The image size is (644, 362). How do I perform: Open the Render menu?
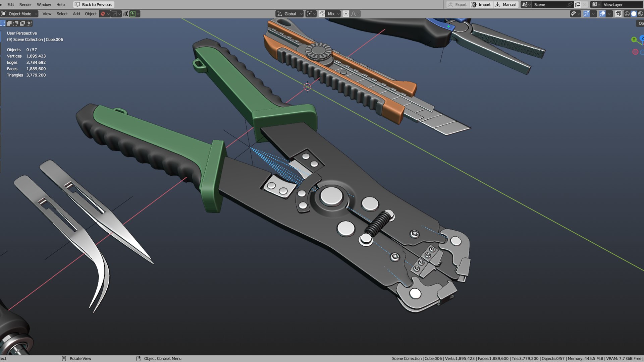[x=25, y=4]
